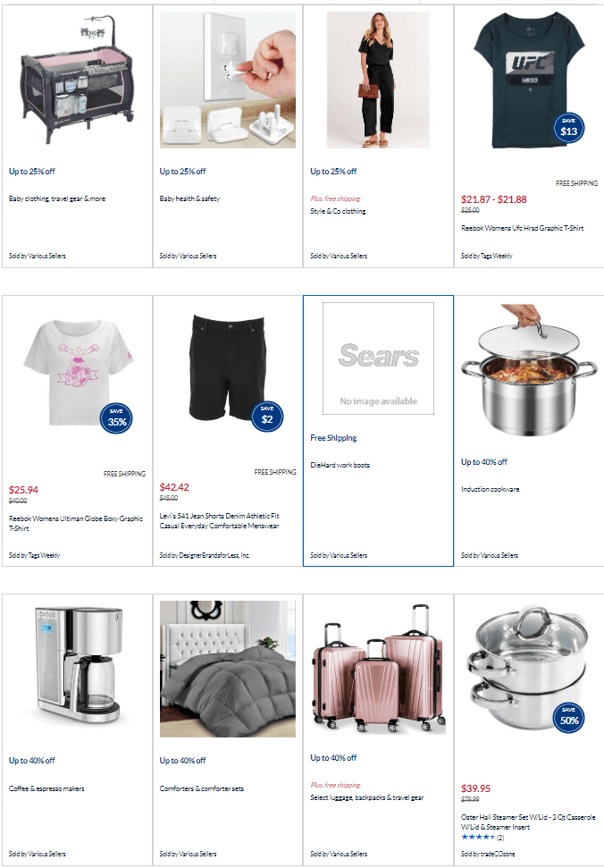The image size is (604, 868).
Task: Click the star rating under Oster steamer set
Action: [478, 837]
